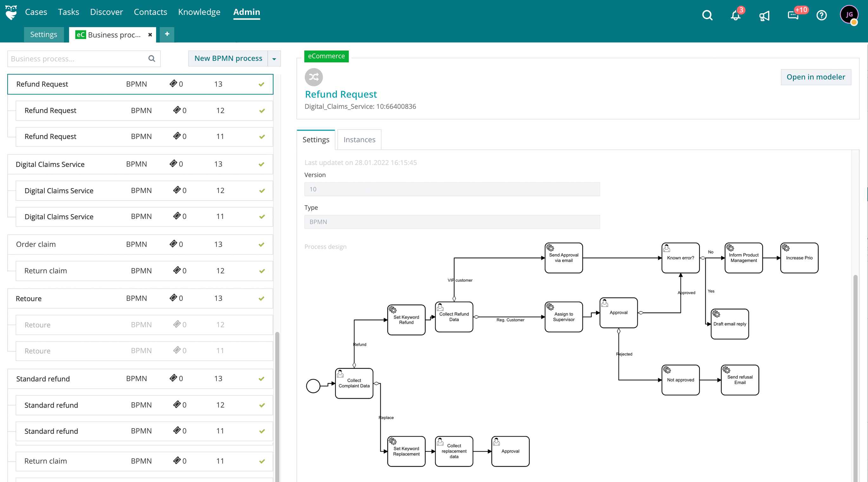Click the New BPMN process button
This screenshot has width=868, height=482.
pos(228,59)
